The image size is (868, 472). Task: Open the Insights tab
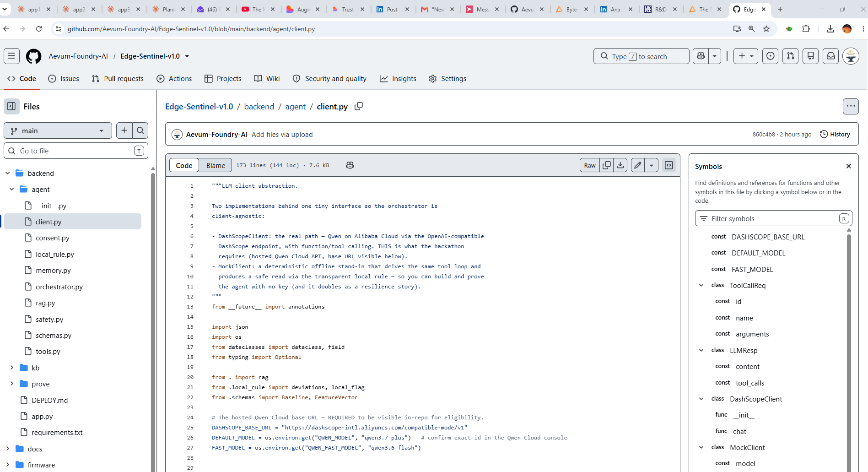pos(398,79)
